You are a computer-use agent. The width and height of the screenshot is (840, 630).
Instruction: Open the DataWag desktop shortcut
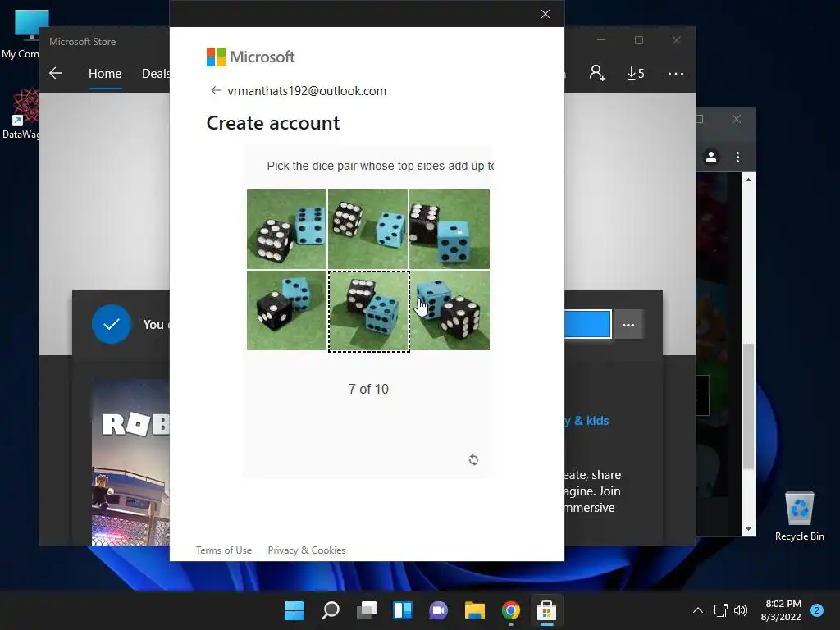[x=21, y=115]
